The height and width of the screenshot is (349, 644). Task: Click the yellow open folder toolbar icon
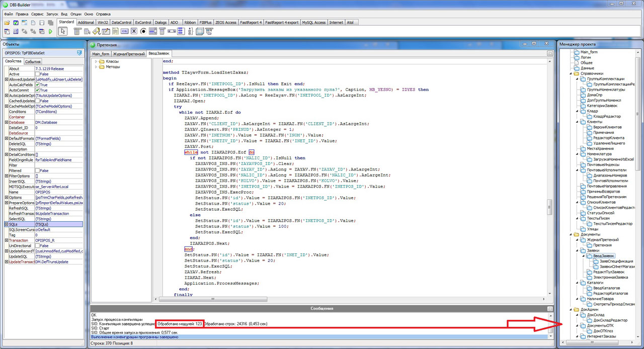coord(7,23)
